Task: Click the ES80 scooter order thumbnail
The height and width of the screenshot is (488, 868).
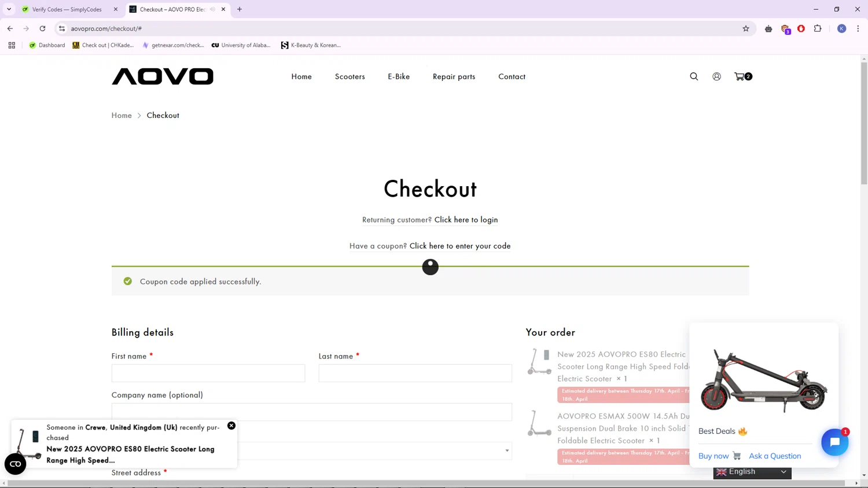Action: (x=539, y=361)
